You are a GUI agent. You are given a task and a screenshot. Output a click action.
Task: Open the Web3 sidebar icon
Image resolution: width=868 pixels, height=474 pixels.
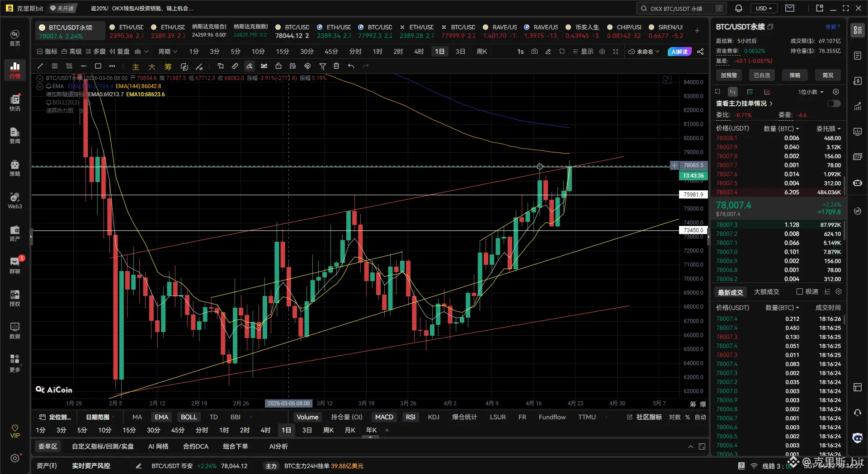pyautogui.click(x=15, y=200)
